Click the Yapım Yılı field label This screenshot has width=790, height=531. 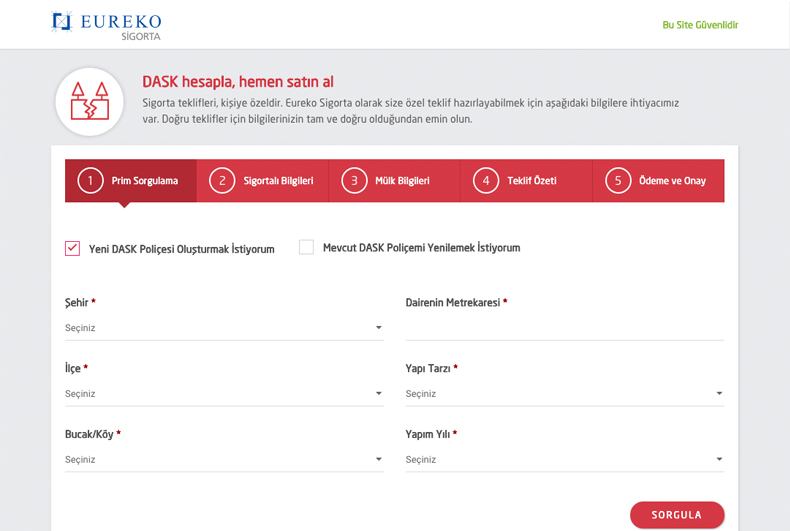[428, 434]
